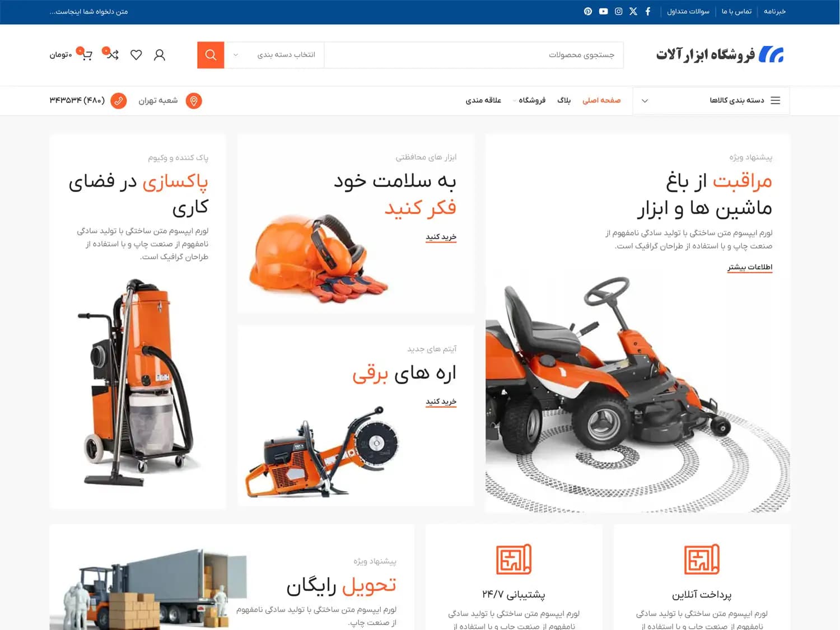Click the دسته بندی کالاها menu label
The height and width of the screenshot is (630, 840).
pyautogui.click(x=737, y=100)
